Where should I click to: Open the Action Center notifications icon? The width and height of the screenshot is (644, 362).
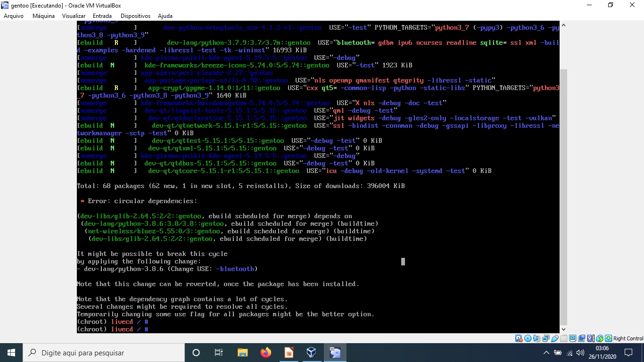(x=628, y=353)
